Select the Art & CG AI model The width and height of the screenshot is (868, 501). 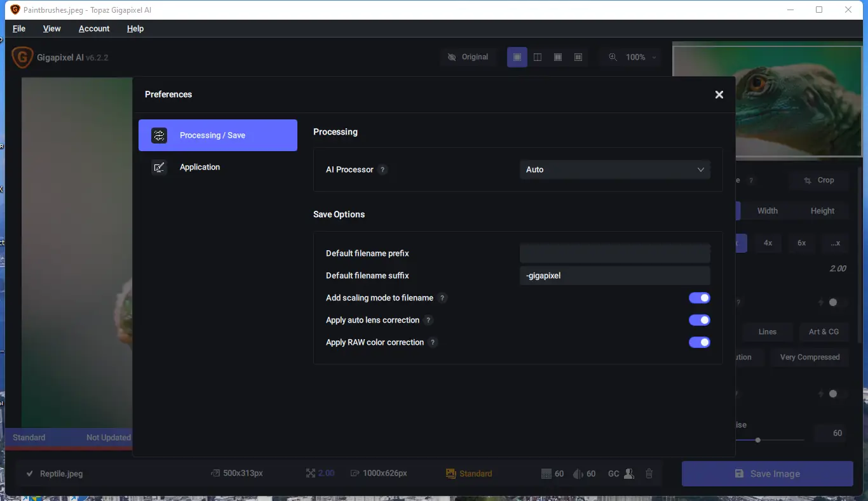point(824,331)
